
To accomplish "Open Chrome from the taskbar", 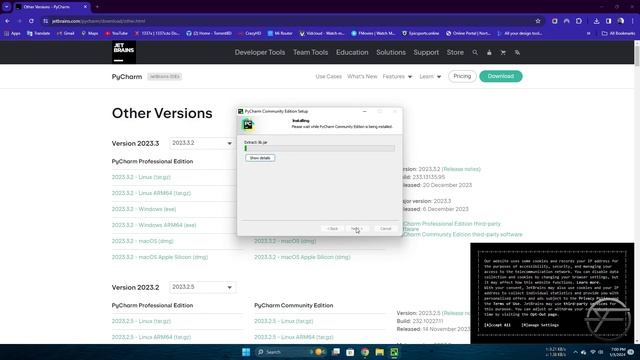I will pos(365,352).
